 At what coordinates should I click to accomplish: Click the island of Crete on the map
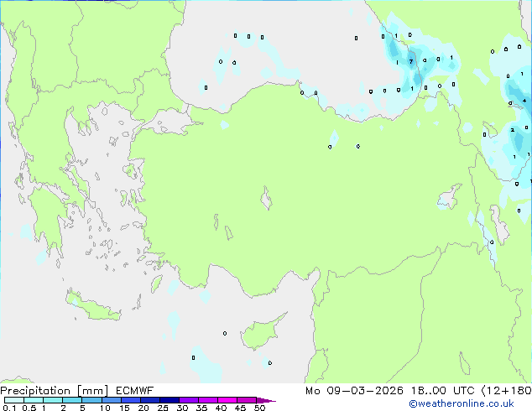(93, 307)
